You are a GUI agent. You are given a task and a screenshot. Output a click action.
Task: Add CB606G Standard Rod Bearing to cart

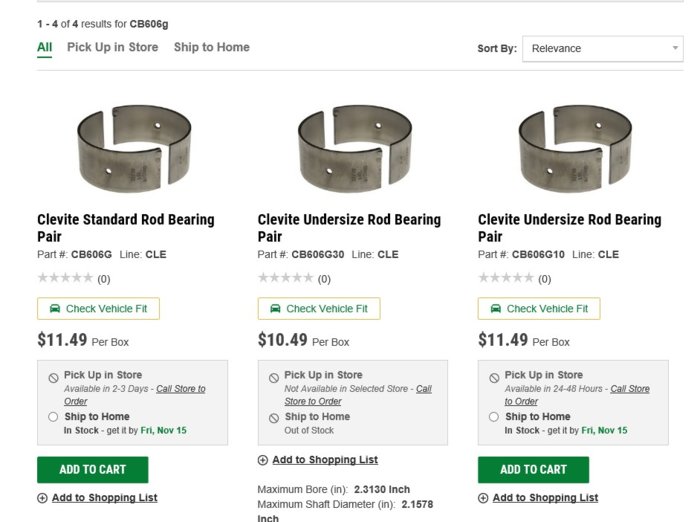pyautogui.click(x=93, y=470)
